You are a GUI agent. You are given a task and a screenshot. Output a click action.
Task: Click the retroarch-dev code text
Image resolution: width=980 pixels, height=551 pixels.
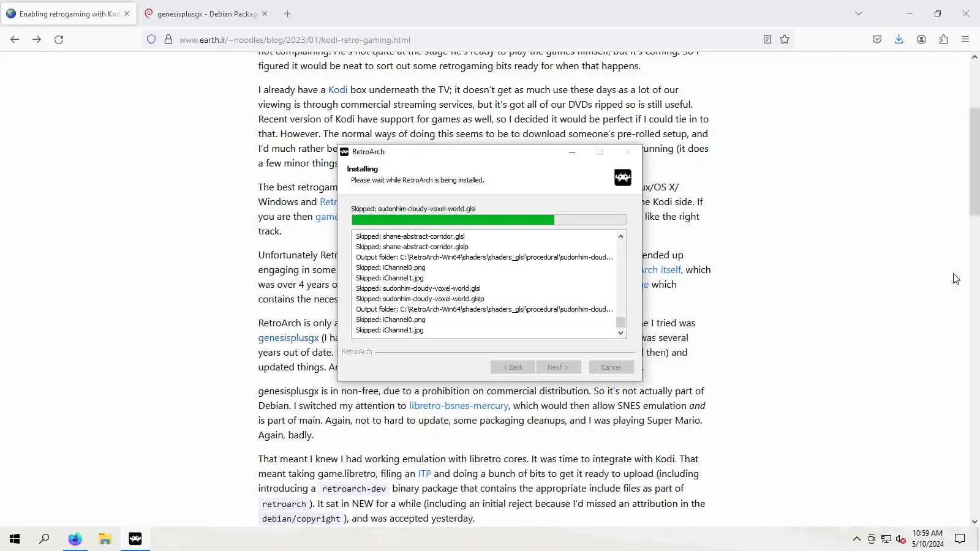tap(354, 489)
